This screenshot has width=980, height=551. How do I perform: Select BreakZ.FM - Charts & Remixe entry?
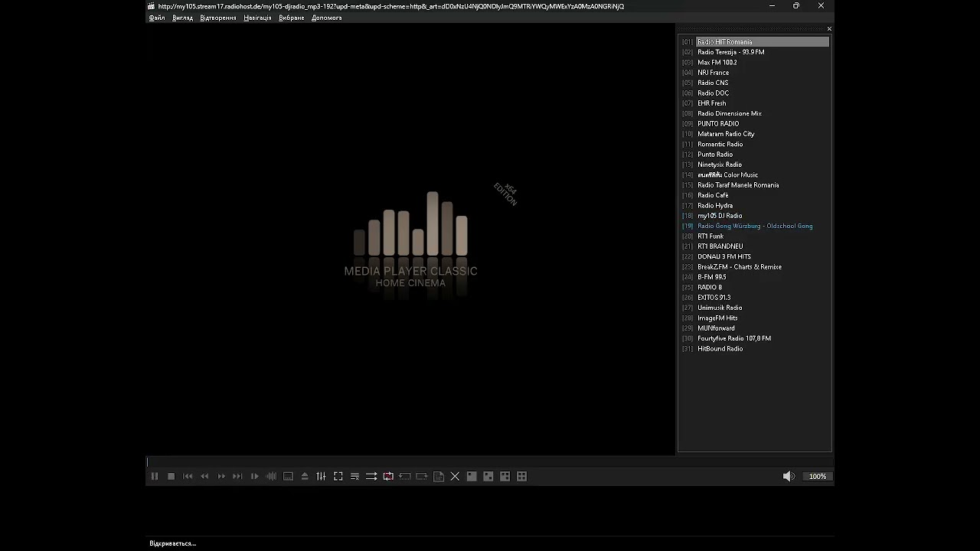click(755, 267)
